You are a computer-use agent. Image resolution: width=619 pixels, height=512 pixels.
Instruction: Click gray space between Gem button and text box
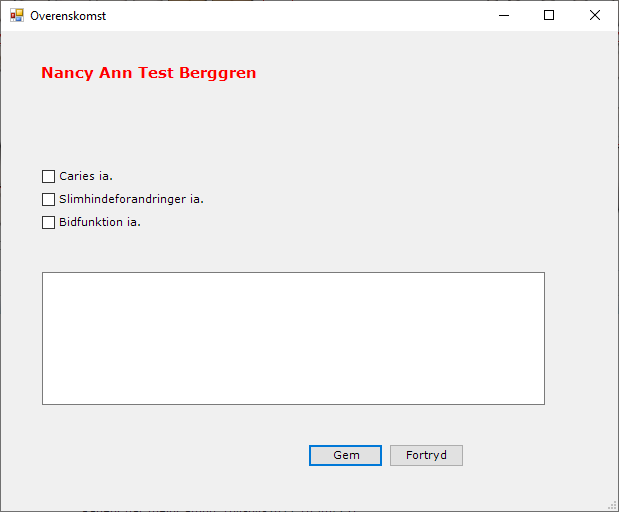(x=345, y=425)
